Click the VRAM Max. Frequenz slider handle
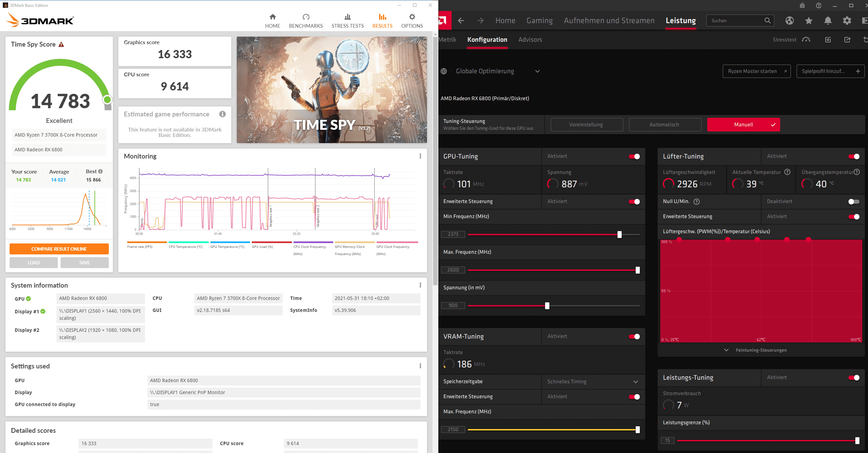 pos(637,430)
